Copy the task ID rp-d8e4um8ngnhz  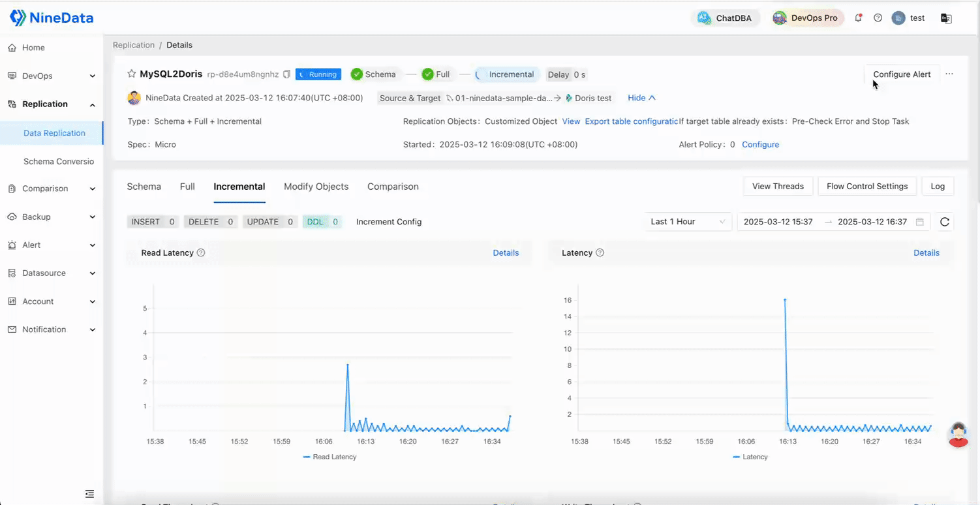click(x=286, y=74)
